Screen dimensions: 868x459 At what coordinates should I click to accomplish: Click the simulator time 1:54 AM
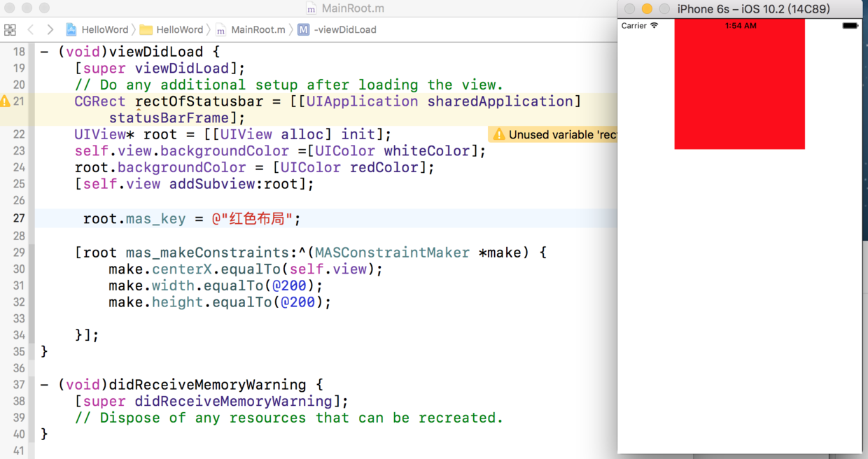[x=741, y=26]
